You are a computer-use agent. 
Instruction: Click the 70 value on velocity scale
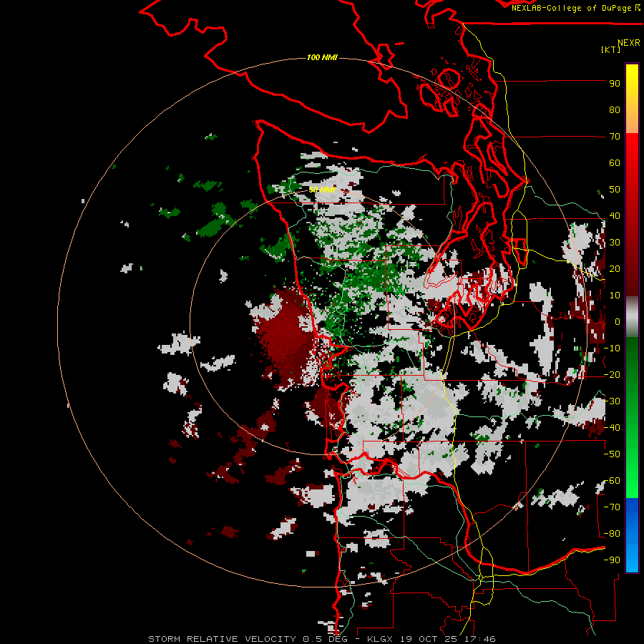[615, 137]
